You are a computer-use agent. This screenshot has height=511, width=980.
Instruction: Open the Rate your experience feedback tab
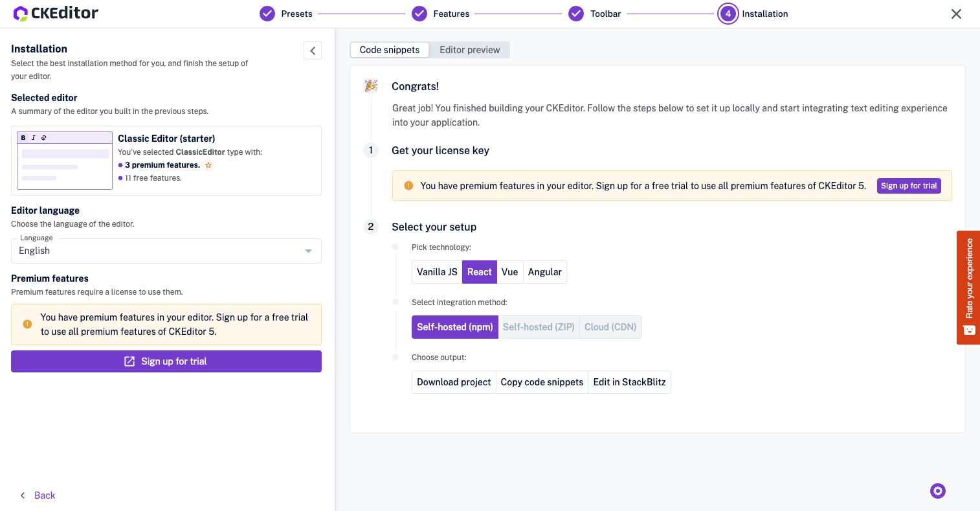point(968,287)
